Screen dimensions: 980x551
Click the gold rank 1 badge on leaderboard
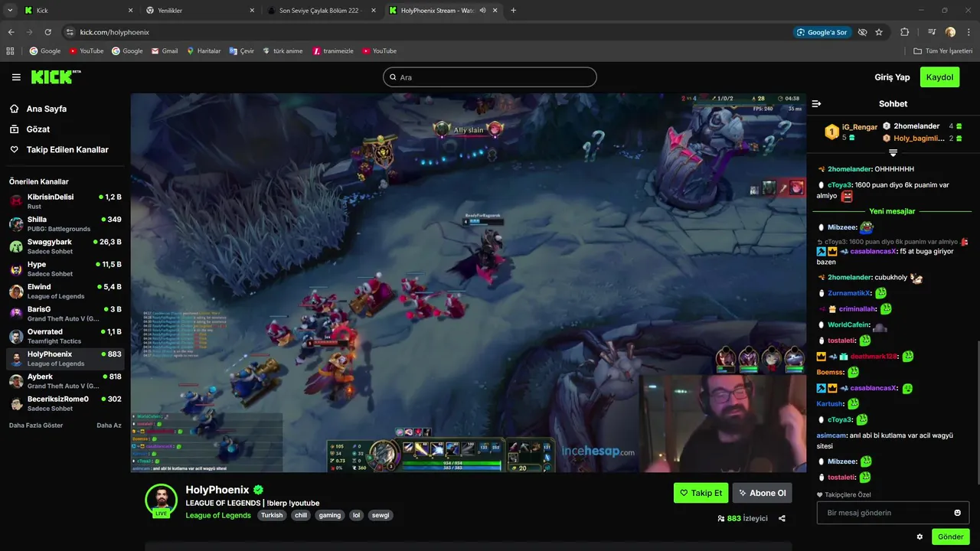pos(831,132)
